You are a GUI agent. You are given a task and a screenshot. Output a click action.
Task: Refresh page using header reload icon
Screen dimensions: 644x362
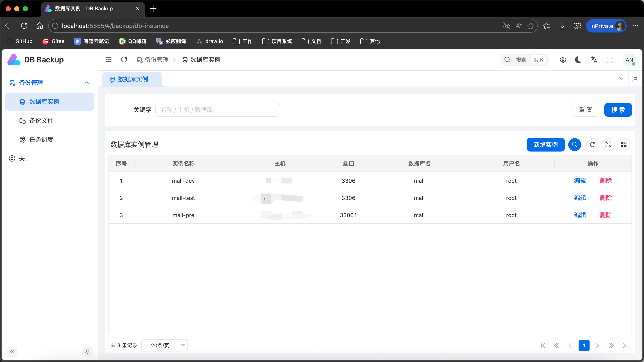[124, 60]
